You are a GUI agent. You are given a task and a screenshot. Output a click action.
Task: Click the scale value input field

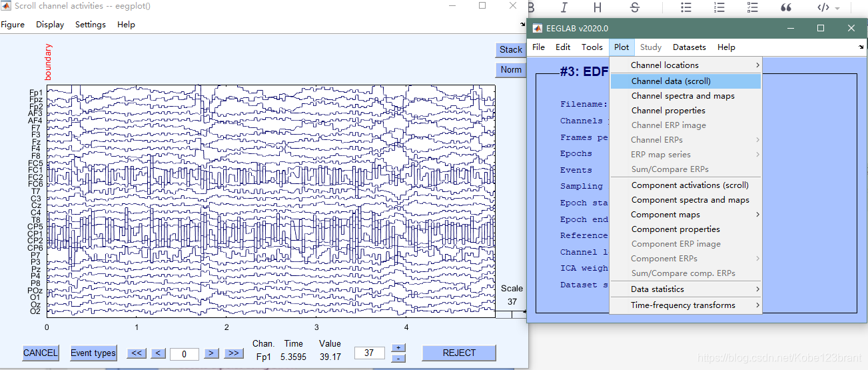point(369,353)
